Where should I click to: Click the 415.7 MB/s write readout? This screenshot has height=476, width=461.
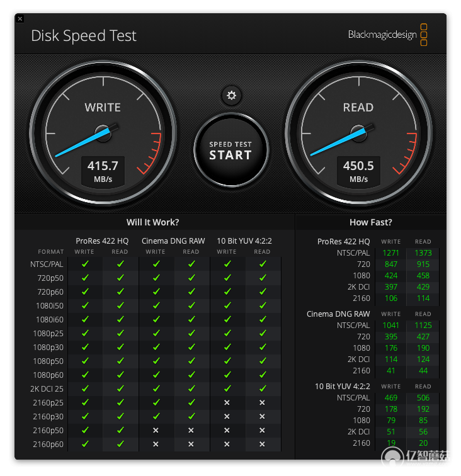(103, 171)
